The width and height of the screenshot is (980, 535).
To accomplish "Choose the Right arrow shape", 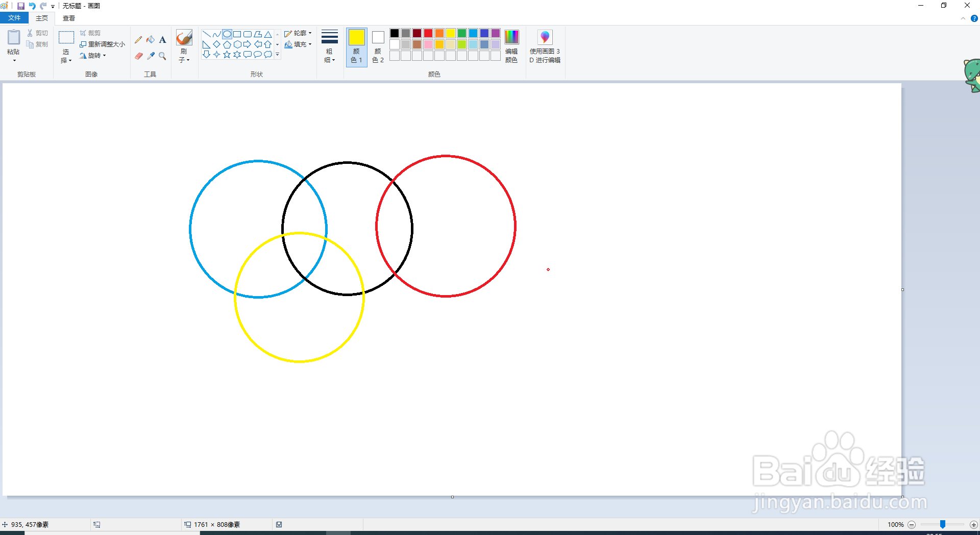I will coord(248,44).
